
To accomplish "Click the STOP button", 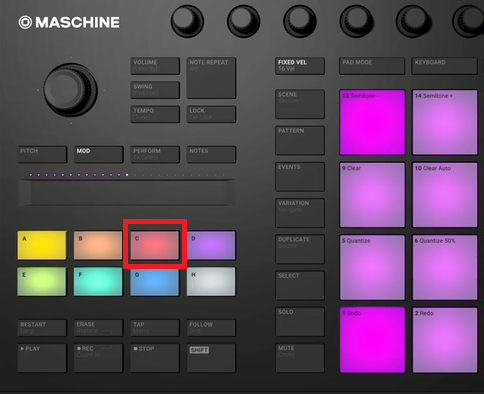I will (x=155, y=358).
